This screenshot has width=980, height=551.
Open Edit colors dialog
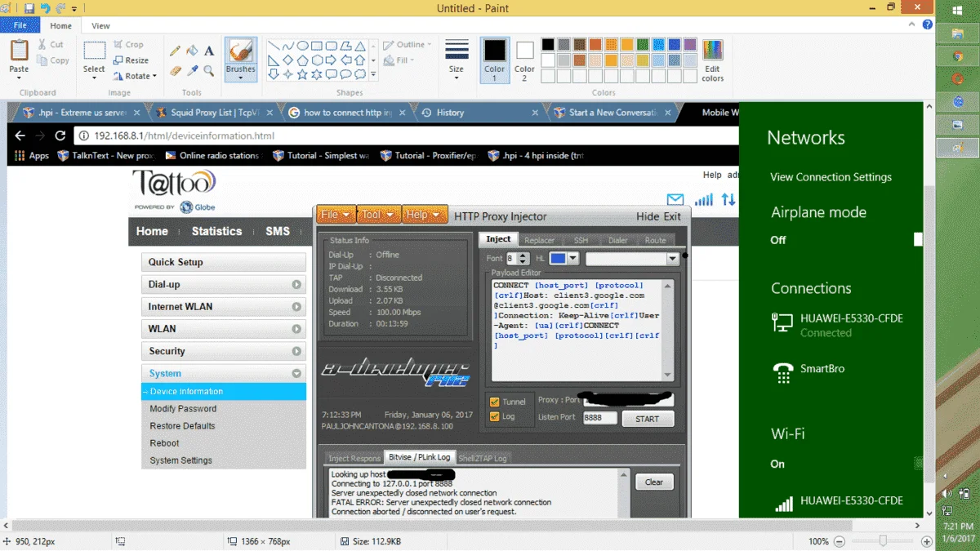[712, 60]
